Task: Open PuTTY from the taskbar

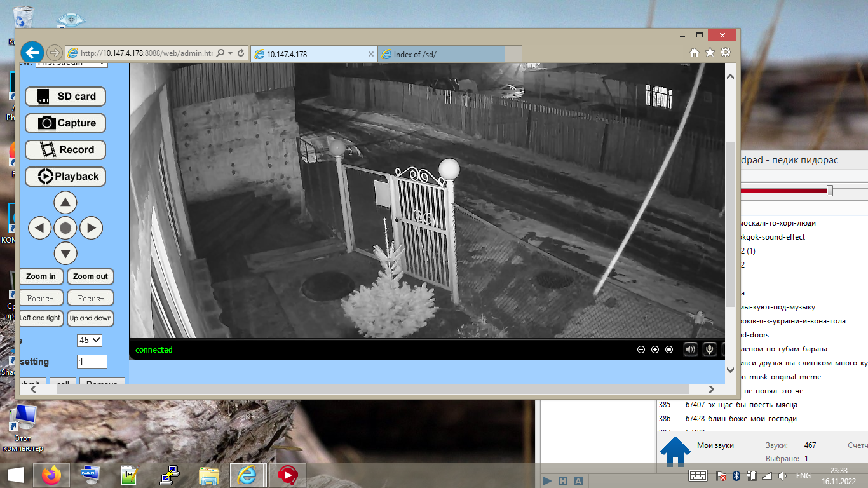Action: [x=170, y=475]
